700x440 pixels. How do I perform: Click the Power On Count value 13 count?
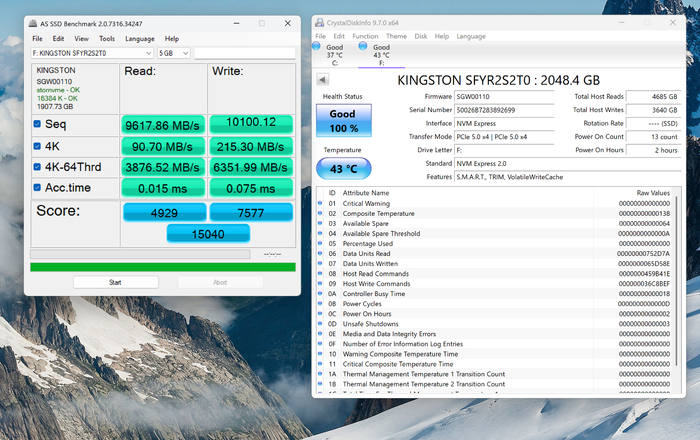tap(653, 137)
